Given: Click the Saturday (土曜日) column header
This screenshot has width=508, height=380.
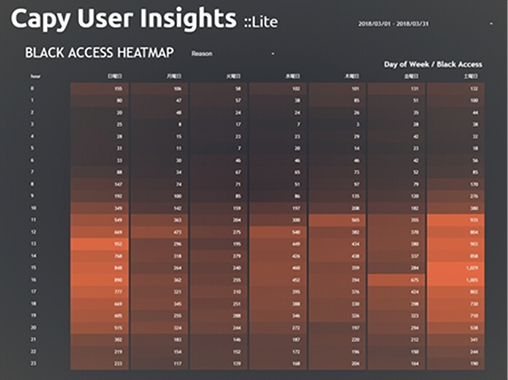Looking at the screenshot, I should (x=470, y=76).
